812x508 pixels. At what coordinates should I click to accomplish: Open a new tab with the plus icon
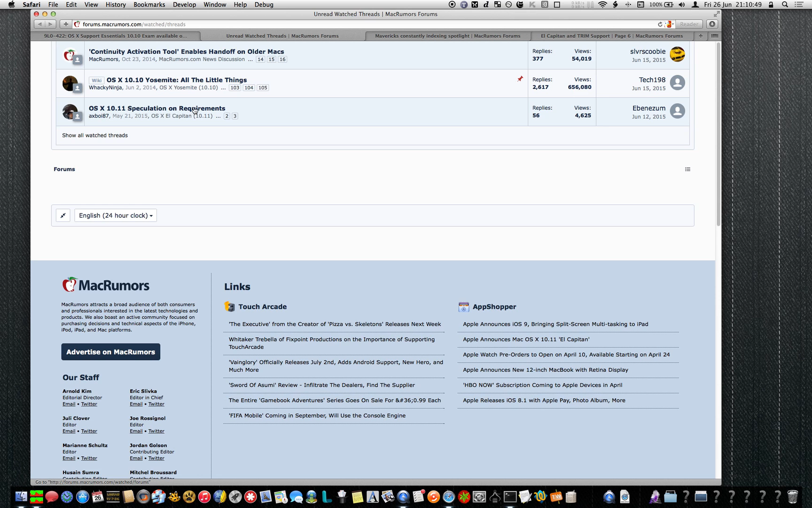pos(701,36)
